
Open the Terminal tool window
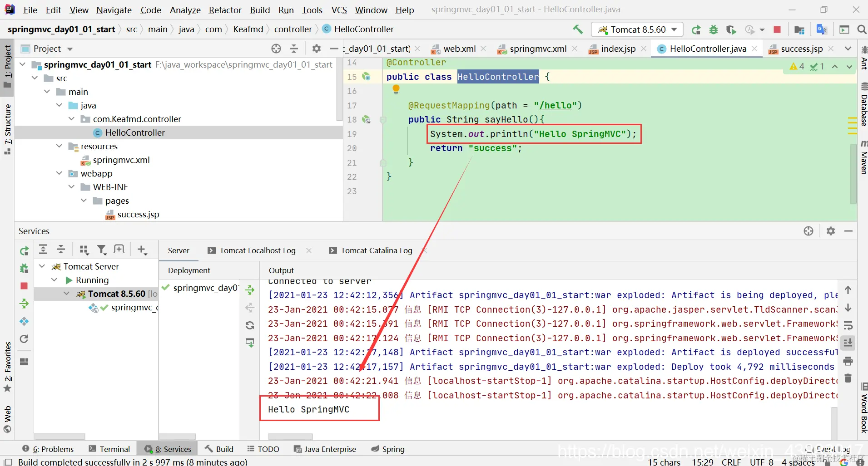[109, 449]
